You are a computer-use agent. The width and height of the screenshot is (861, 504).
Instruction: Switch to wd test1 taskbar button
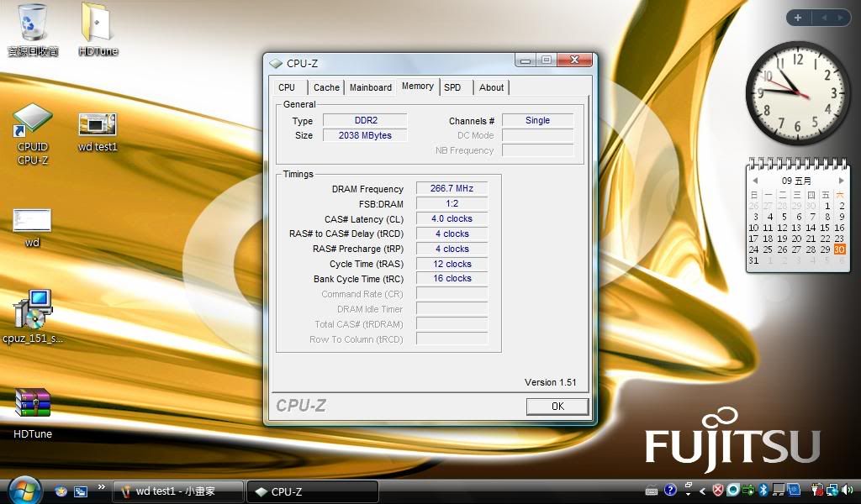(x=178, y=491)
